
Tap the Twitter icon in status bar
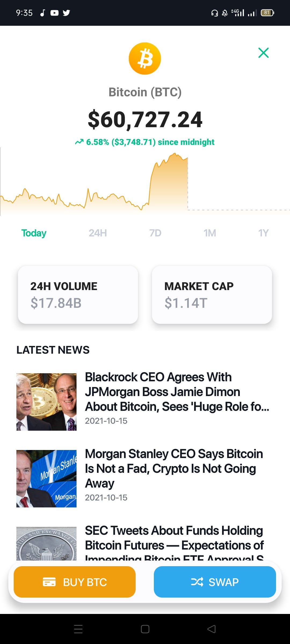pyautogui.click(x=66, y=13)
